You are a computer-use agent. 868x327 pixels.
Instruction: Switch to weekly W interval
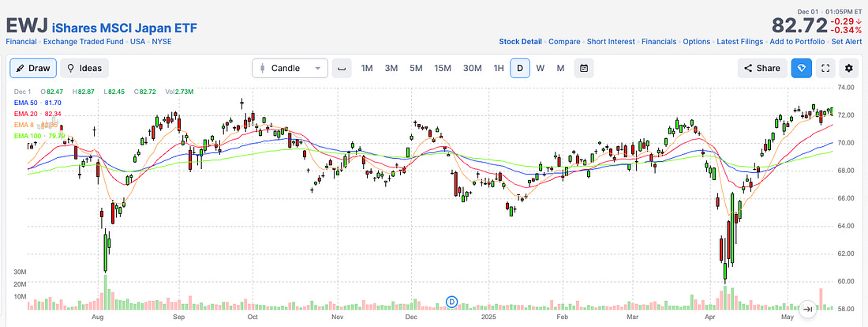click(x=541, y=68)
